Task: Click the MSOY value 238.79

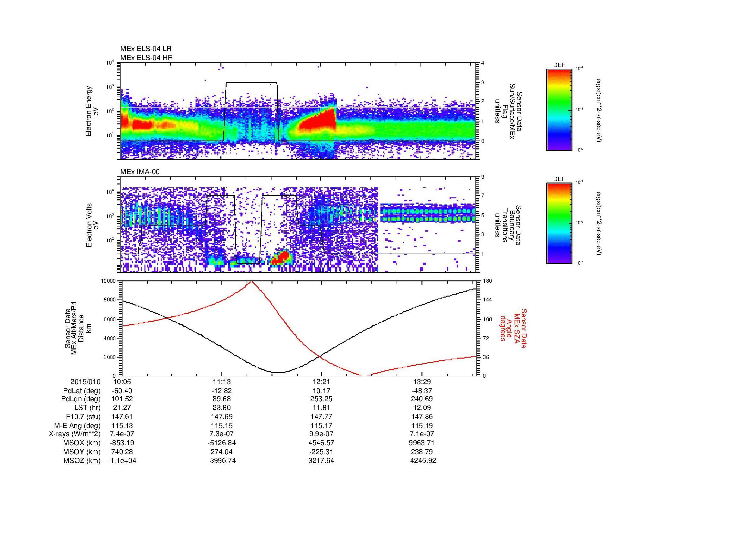Action: [422, 452]
